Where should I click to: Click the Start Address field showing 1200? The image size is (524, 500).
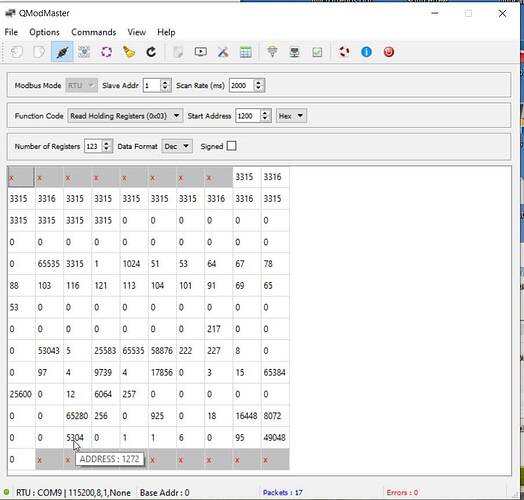click(248, 116)
